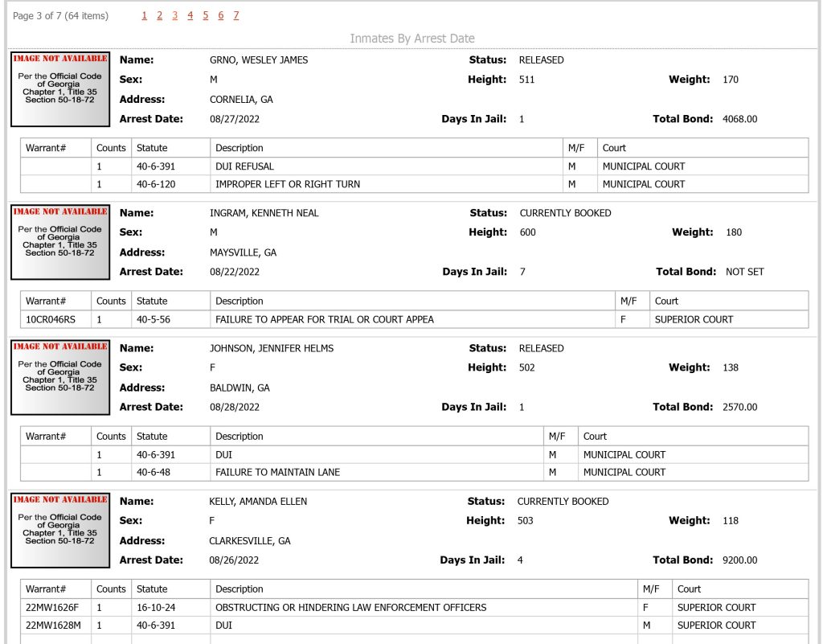Click Wesley Grno's unavailable image thumbnail
Screen dimensions: 823x644
click(60, 89)
